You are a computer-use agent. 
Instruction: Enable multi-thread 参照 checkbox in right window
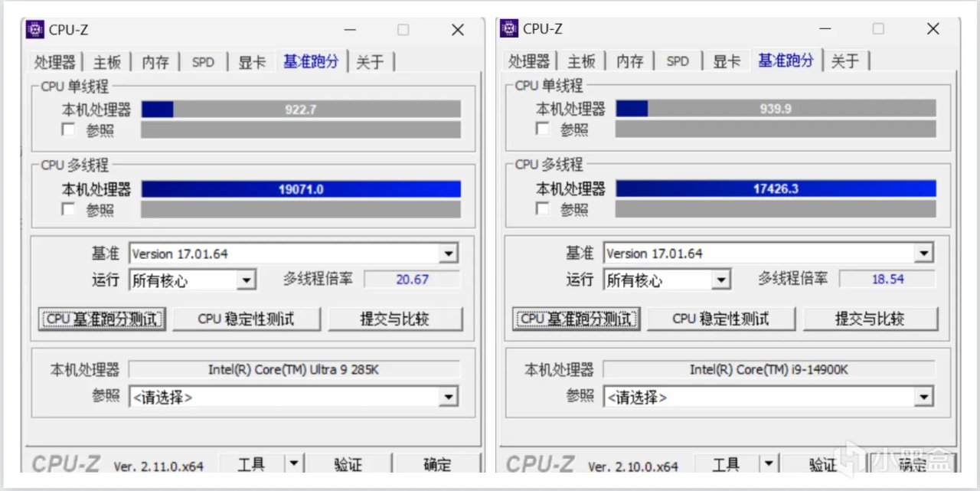(x=543, y=208)
